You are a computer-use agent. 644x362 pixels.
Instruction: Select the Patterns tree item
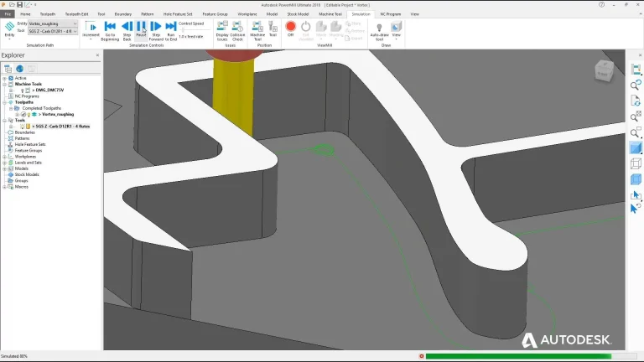click(x=22, y=139)
